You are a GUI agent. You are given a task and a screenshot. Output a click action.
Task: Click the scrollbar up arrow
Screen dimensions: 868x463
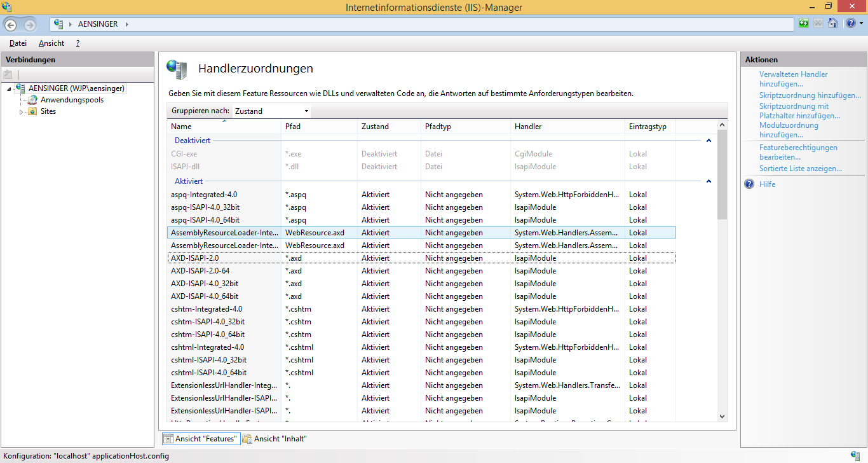722,126
